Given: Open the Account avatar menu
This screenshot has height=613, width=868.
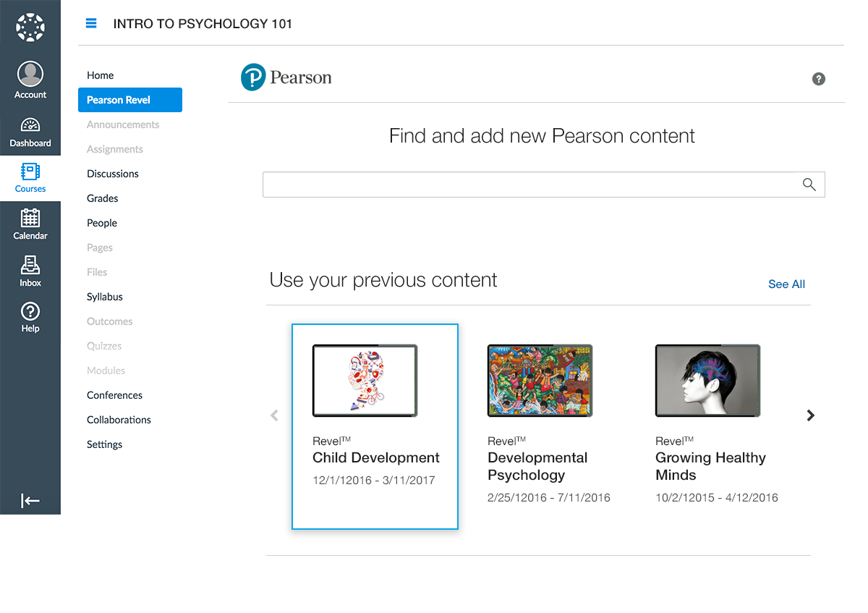Looking at the screenshot, I should click(x=30, y=80).
